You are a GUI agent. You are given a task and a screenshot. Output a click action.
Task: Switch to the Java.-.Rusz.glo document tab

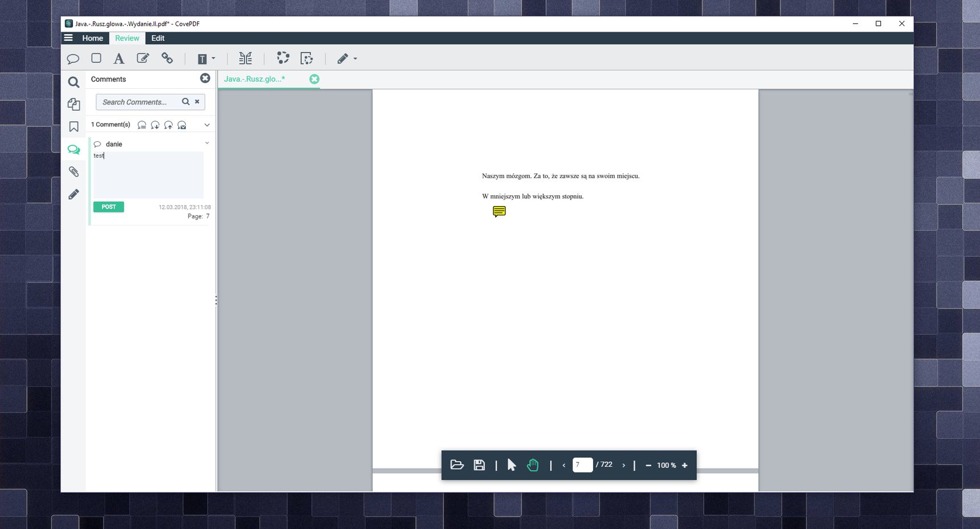[x=254, y=79]
